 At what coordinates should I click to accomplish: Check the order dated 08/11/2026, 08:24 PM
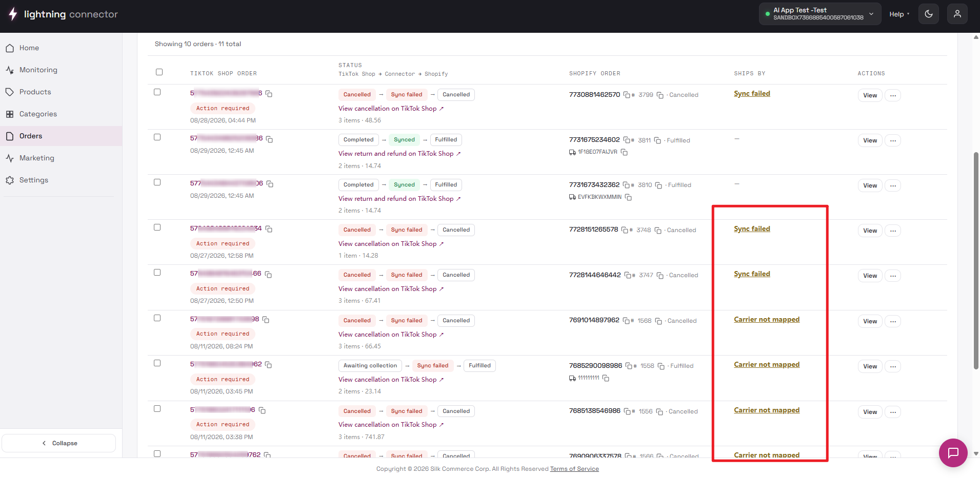[x=157, y=318]
